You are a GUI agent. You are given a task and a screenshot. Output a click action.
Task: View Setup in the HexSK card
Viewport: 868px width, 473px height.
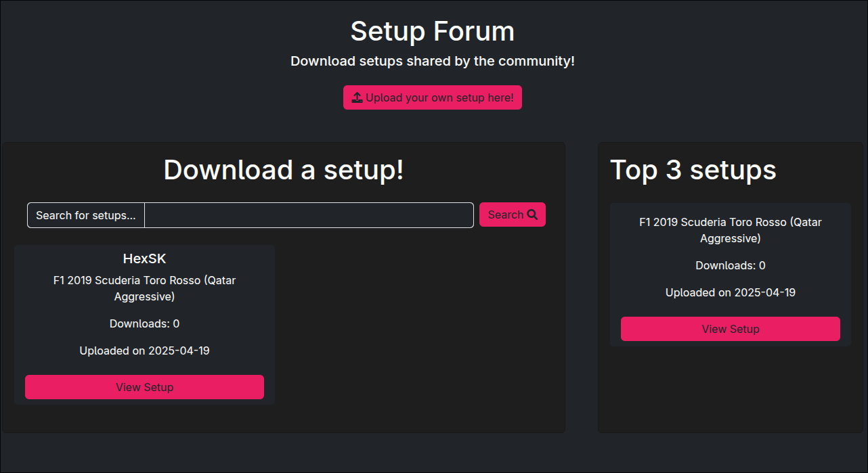(144, 387)
